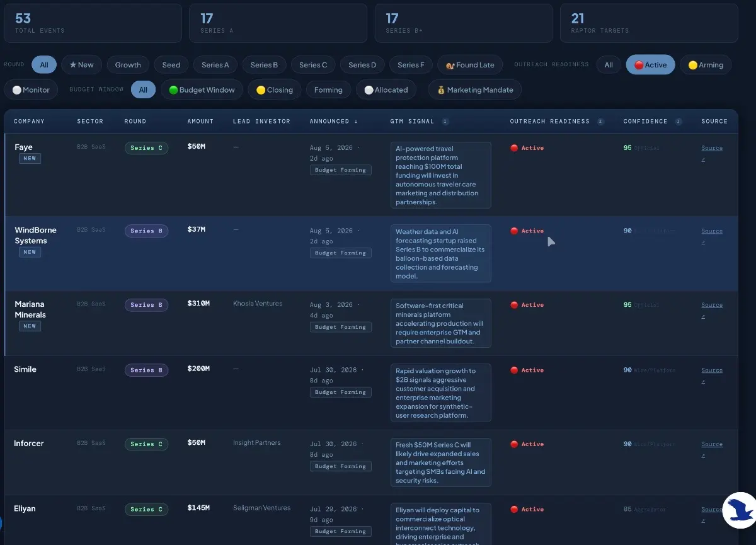The height and width of the screenshot is (545, 756).
Task: Filter rounds by Series F chip
Action: [411, 65]
